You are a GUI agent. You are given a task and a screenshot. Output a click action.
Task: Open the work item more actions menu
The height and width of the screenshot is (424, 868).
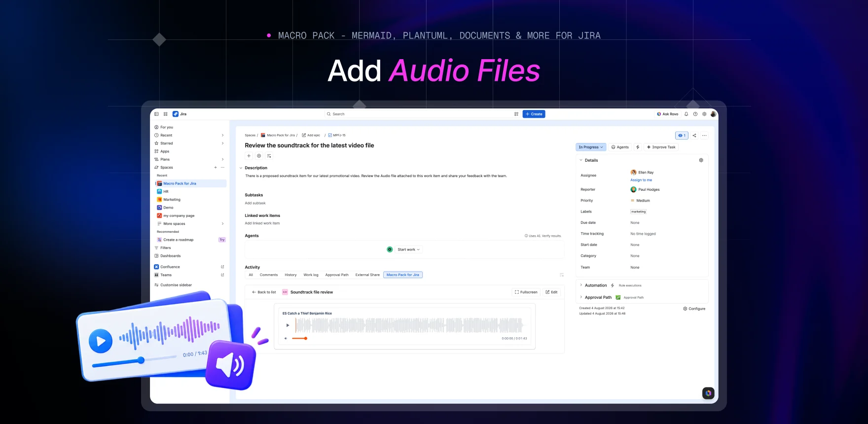(x=704, y=136)
